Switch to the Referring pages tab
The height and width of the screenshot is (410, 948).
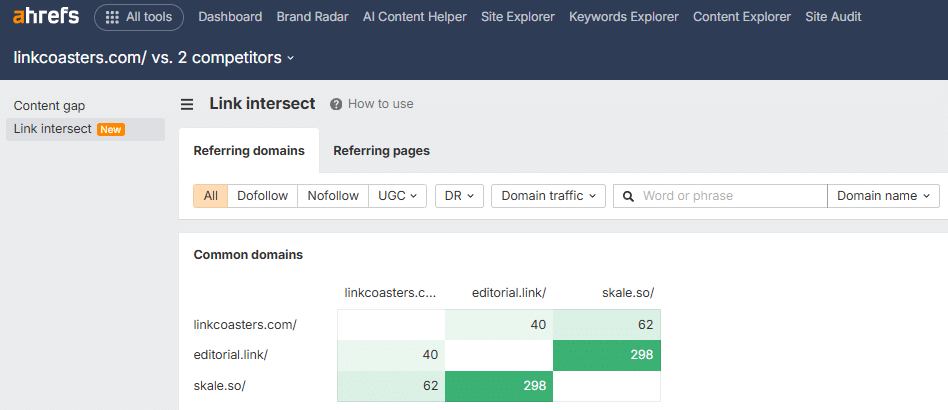(x=381, y=151)
